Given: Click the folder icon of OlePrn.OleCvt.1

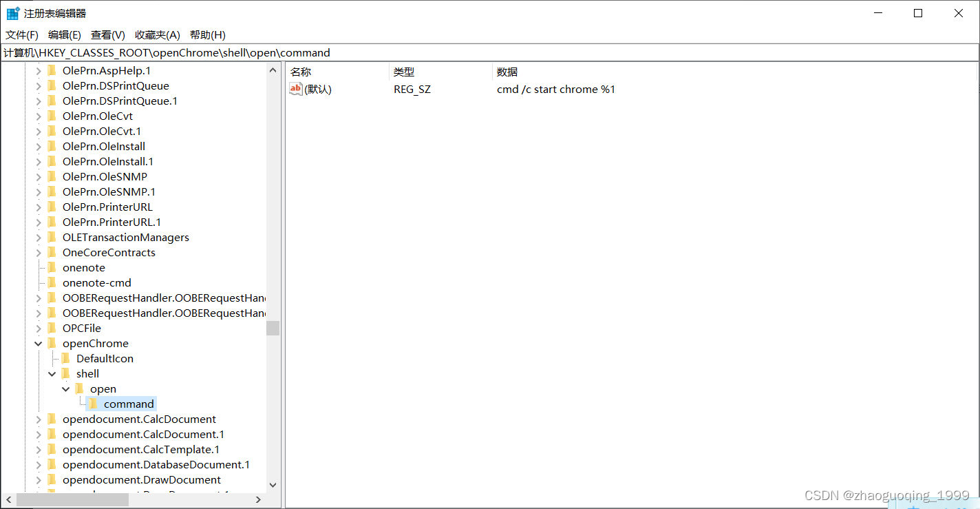Looking at the screenshot, I should [x=52, y=131].
